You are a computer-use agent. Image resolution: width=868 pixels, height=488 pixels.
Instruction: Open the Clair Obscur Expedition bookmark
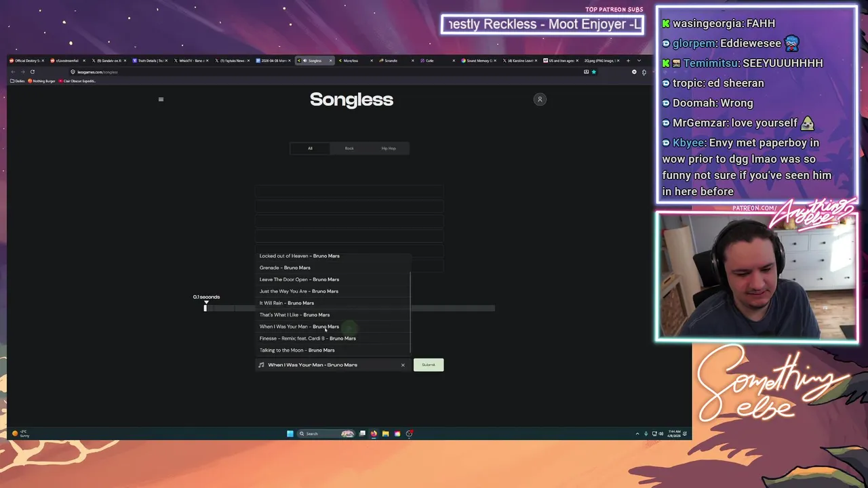tap(77, 81)
